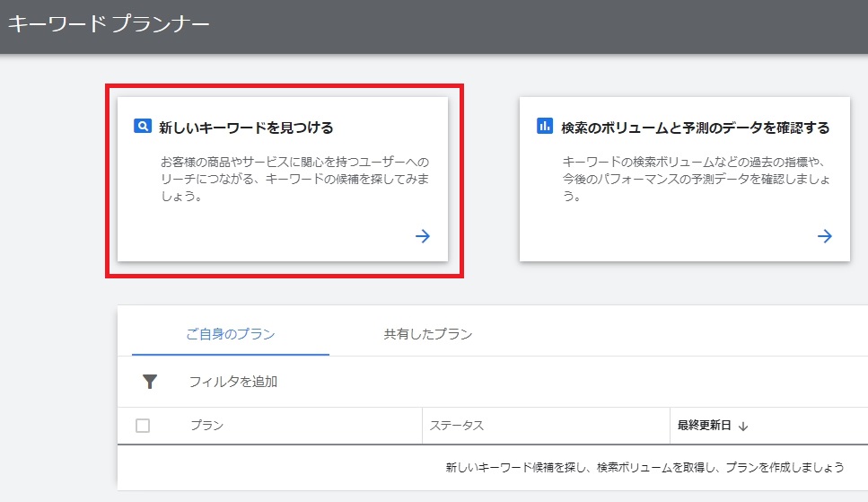This screenshot has width=868, height=502.
Task: Sort by the プラン column header
Action: [x=206, y=426]
